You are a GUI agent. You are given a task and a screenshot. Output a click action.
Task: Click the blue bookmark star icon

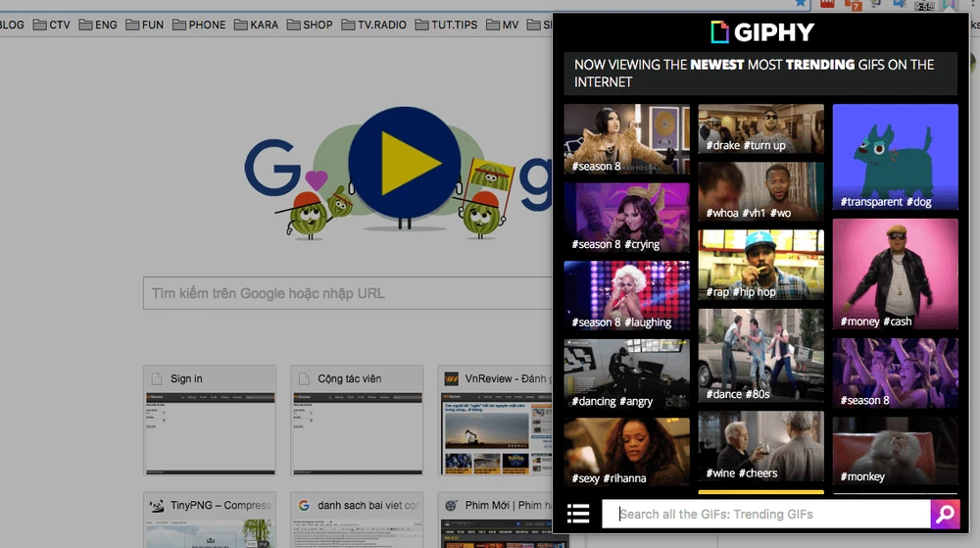(x=801, y=4)
